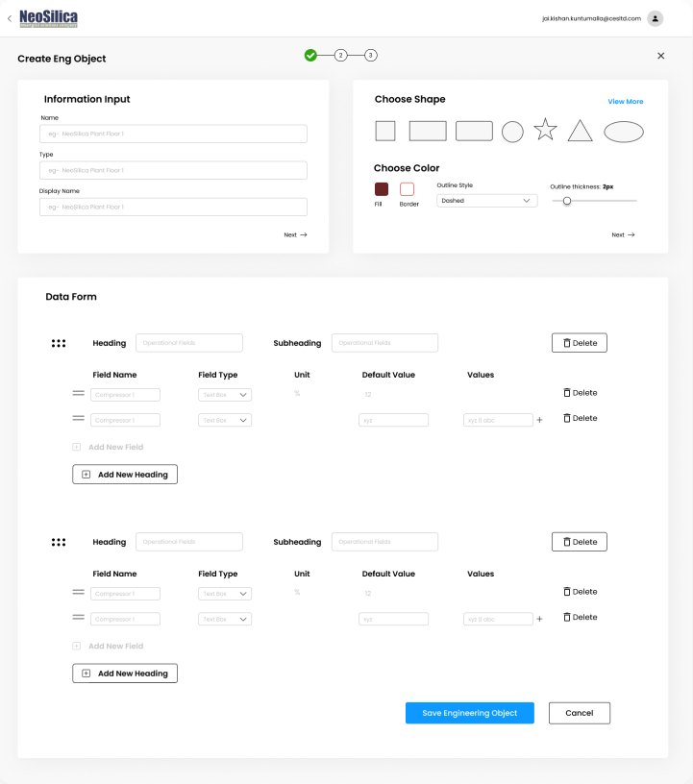Delete the first section's first field row

pyautogui.click(x=581, y=393)
